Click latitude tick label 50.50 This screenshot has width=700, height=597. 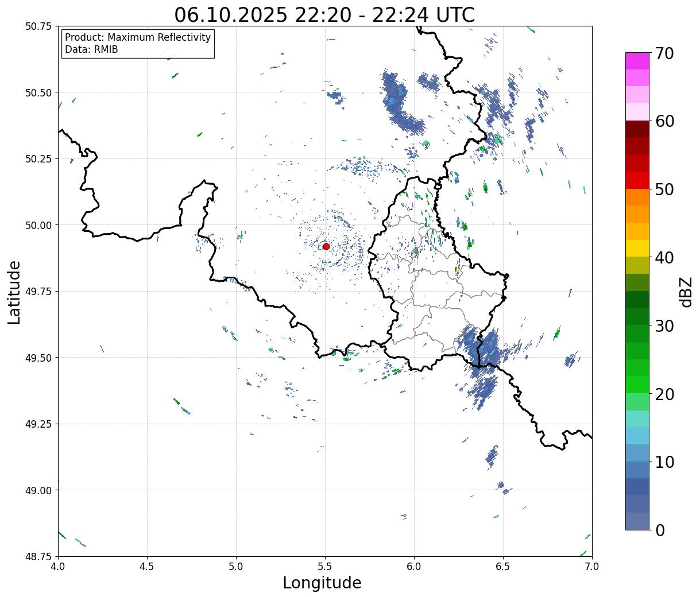coord(38,92)
